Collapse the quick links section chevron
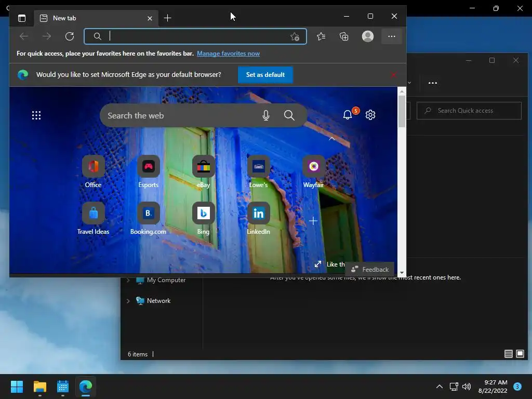 tap(332, 139)
